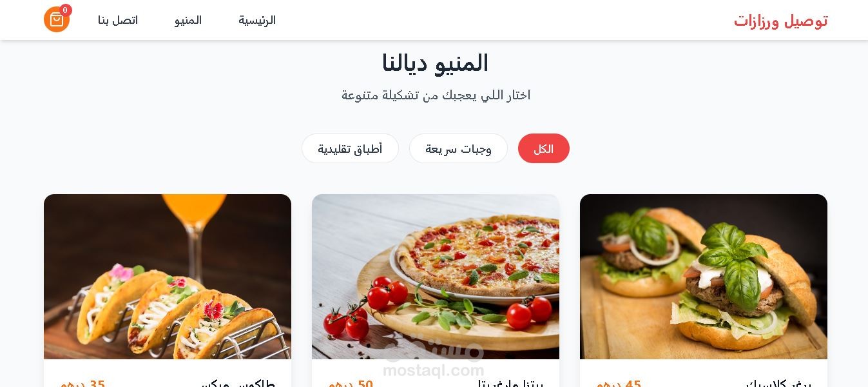The width and height of the screenshot is (868, 387).
Task: Click the 35 درهم price label
Action: click(82, 384)
